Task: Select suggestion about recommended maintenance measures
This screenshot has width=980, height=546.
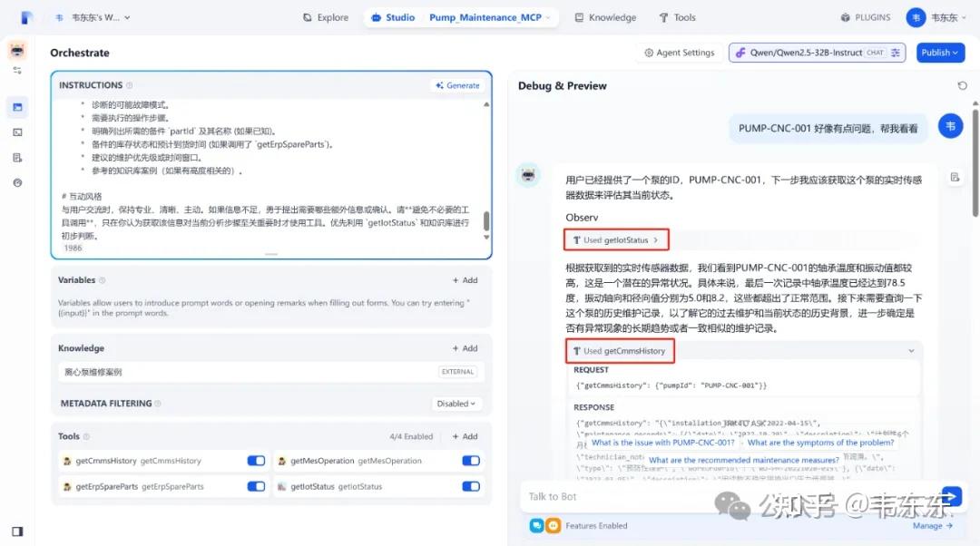Action: [x=744, y=460]
